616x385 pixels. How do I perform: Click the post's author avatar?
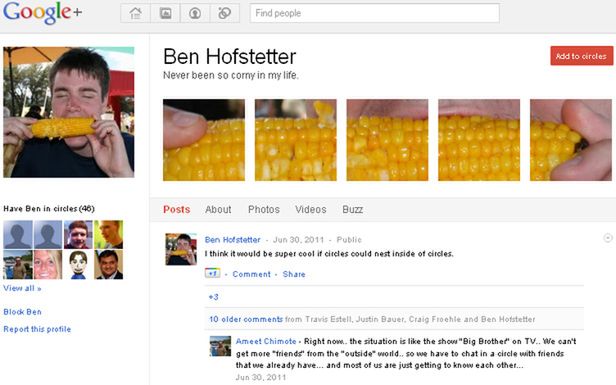(181, 249)
